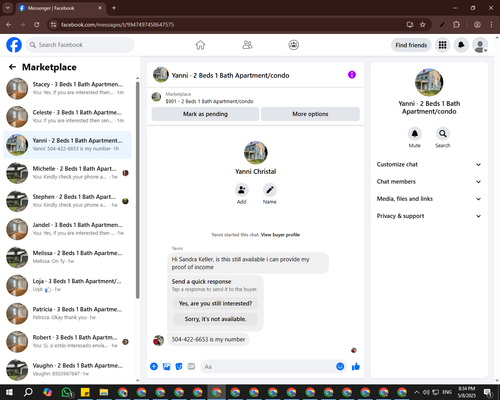
Task: Open the purple conversation information icon
Action: 352,75
